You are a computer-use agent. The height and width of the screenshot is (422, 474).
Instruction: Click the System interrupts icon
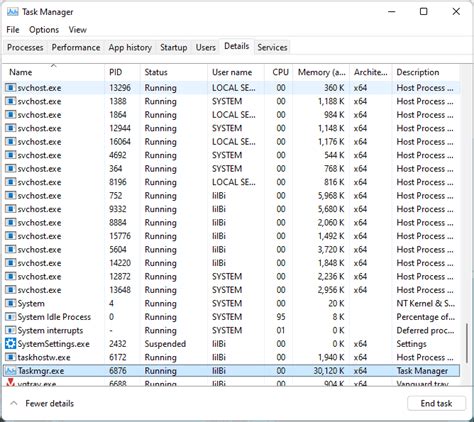11,330
